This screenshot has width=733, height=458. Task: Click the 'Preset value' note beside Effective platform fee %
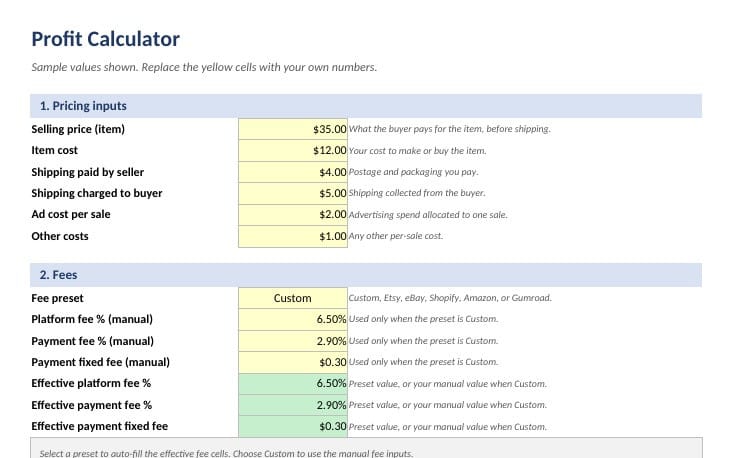[x=447, y=384]
